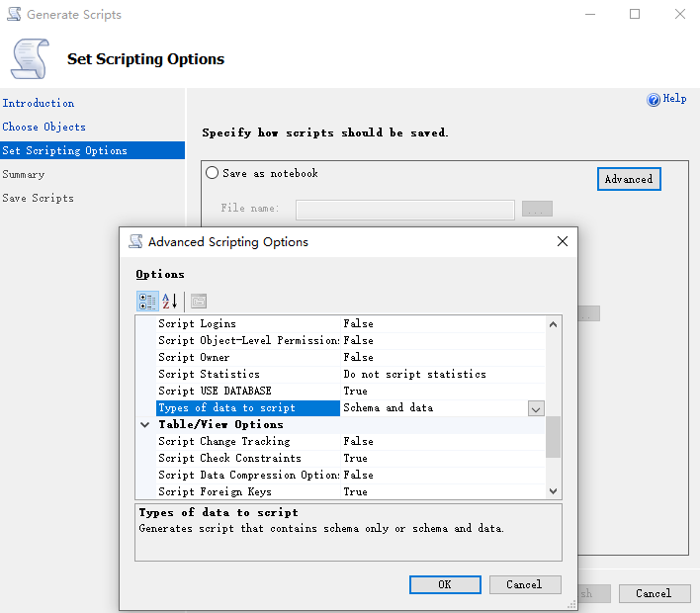Close the Advanced Scripting Options dialog
700x613 pixels.
[x=563, y=241]
